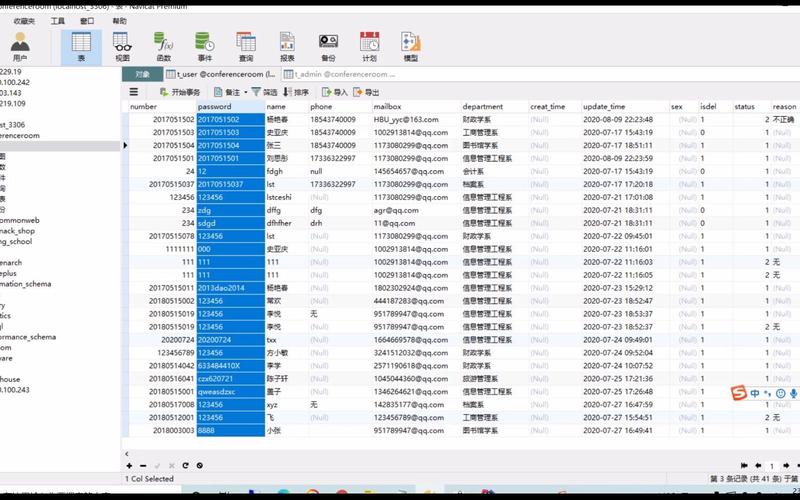Click the 筛选 filter button
Viewport: 800px width, 500px height.
[x=264, y=92]
